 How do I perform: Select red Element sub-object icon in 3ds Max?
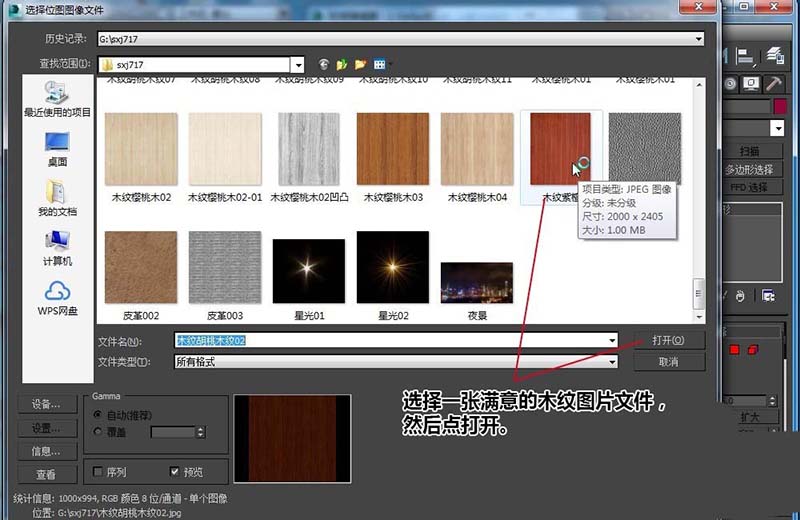[753, 350]
